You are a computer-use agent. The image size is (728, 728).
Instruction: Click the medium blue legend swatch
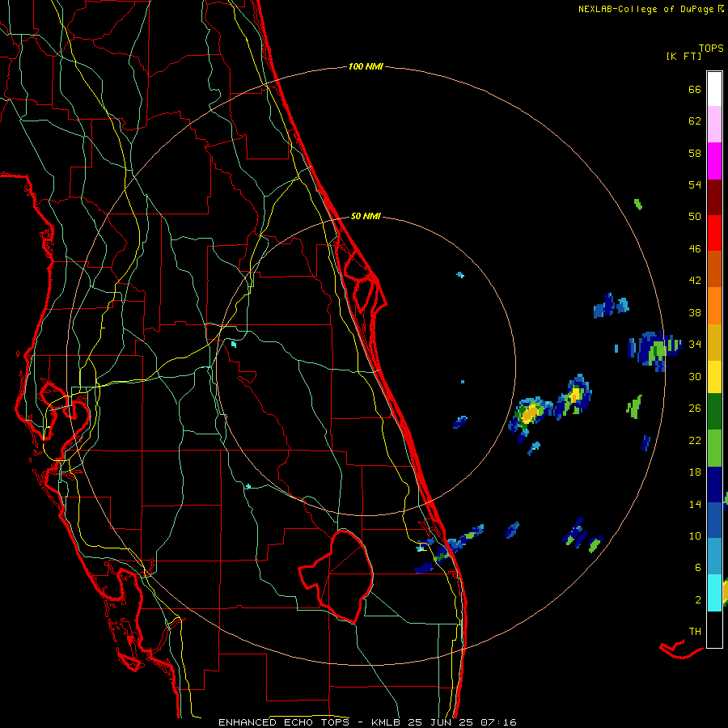[714, 521]
